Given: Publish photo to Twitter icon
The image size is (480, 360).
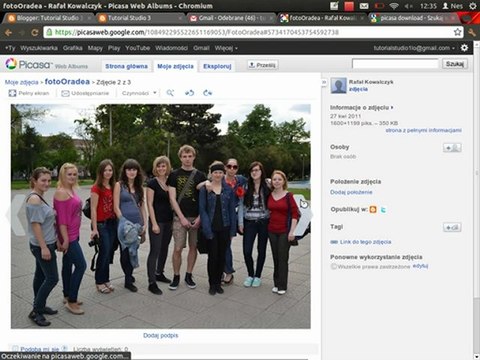Looking at the screenshot, I should [383, 210].
